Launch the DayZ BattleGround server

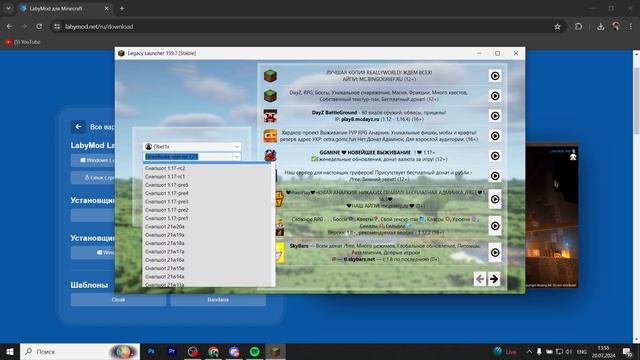(x=495, y=116)
